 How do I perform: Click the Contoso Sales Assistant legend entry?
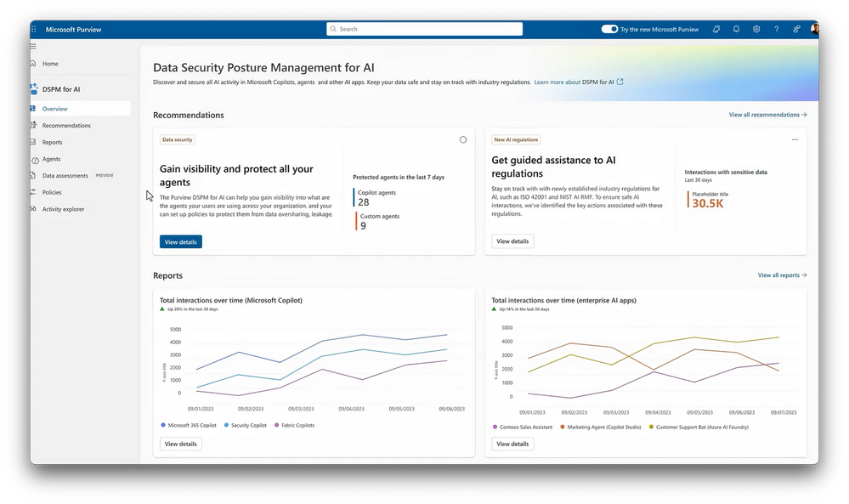click(523, 428)
